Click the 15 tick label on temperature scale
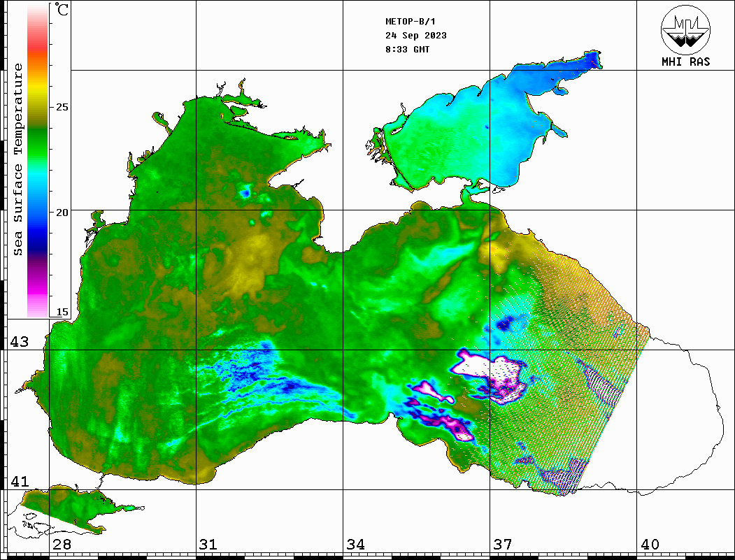The width and height of the screenshot is (735, 560). pyautogui.click(x=62, y=312)
